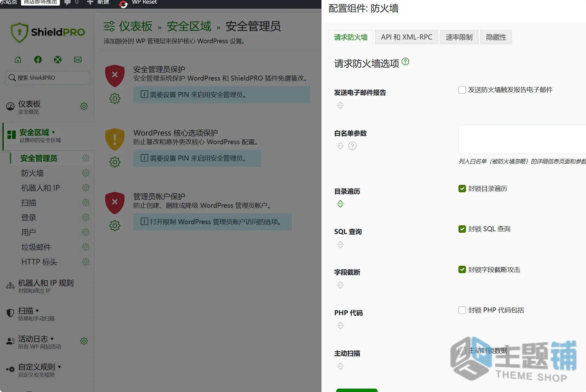Expand details arrows under SQL 查询
The image size is (586, 392).
point(340,244)
